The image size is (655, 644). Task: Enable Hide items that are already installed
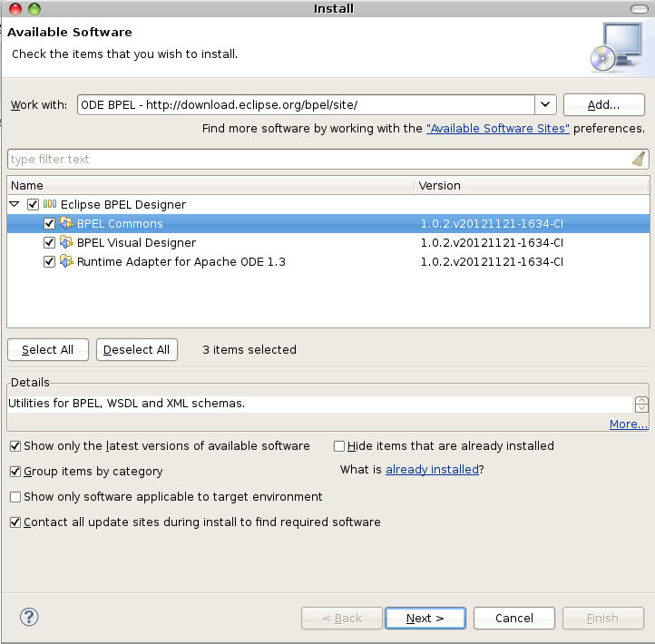(x=339, y=446)
